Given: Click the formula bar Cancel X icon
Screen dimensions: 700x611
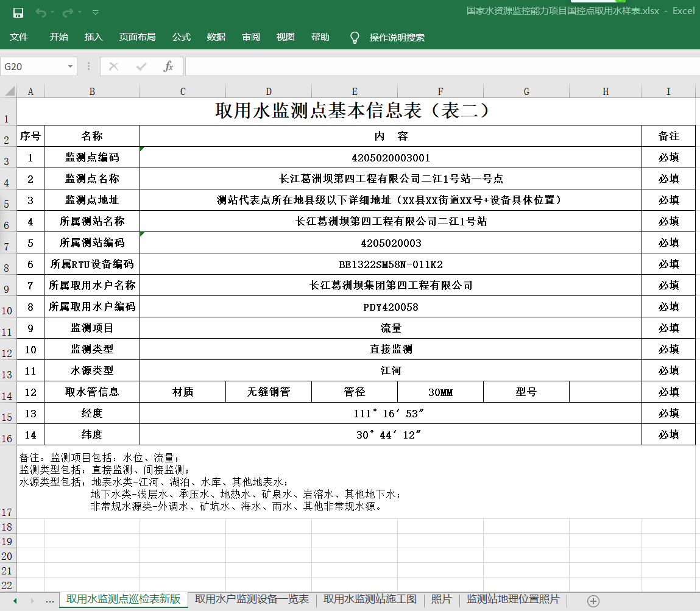Looking at the screenshot, I should tap(113, 66).
